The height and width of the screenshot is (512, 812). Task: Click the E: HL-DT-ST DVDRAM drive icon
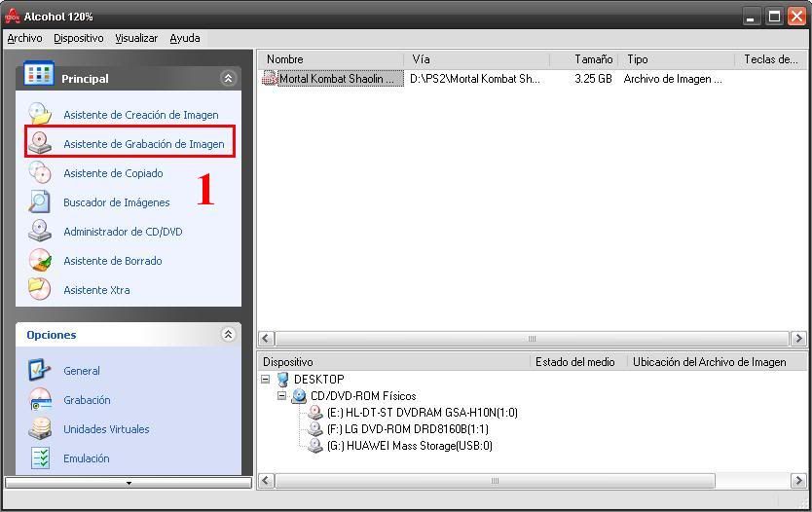315,413
